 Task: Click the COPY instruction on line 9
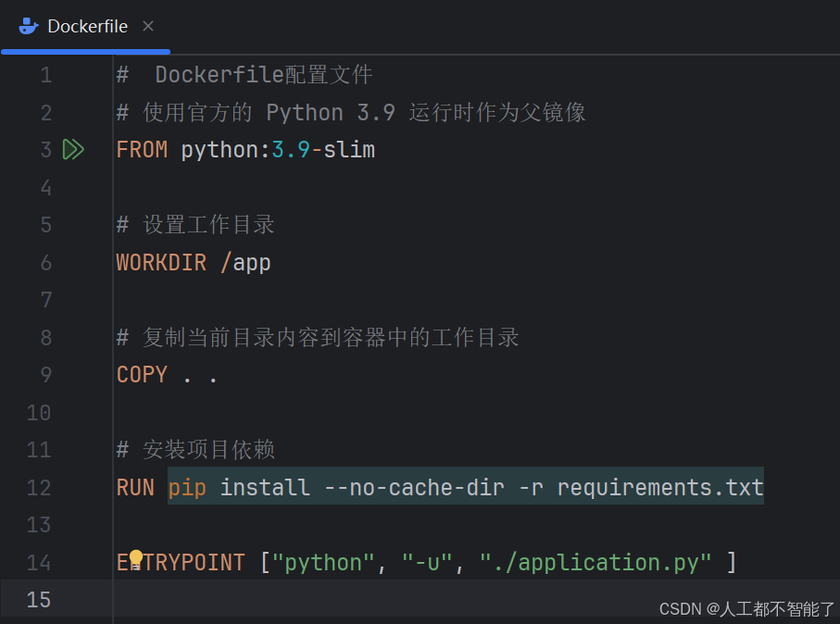pos(141,374)
